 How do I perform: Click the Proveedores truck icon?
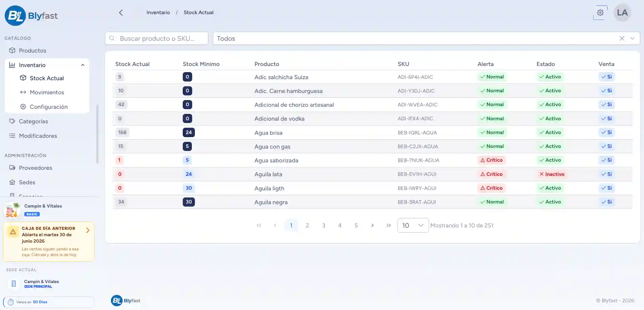tap(12, 168)
